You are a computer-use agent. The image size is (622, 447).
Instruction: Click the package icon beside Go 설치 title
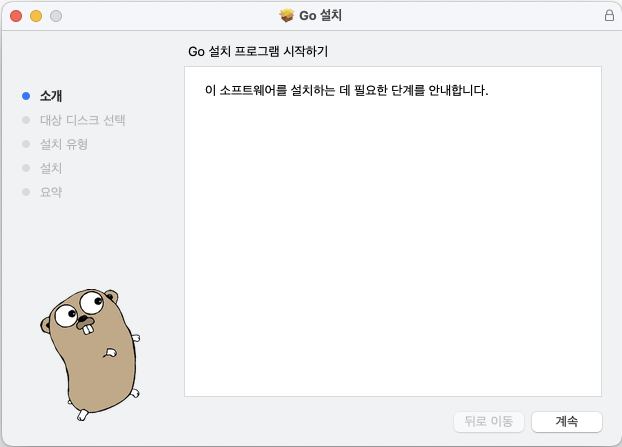[286, 15]
